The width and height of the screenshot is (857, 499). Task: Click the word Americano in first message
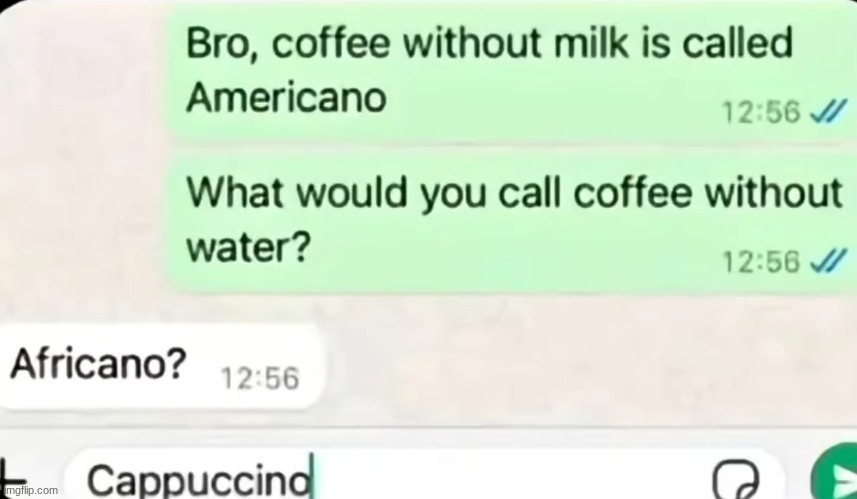point(286,98)
